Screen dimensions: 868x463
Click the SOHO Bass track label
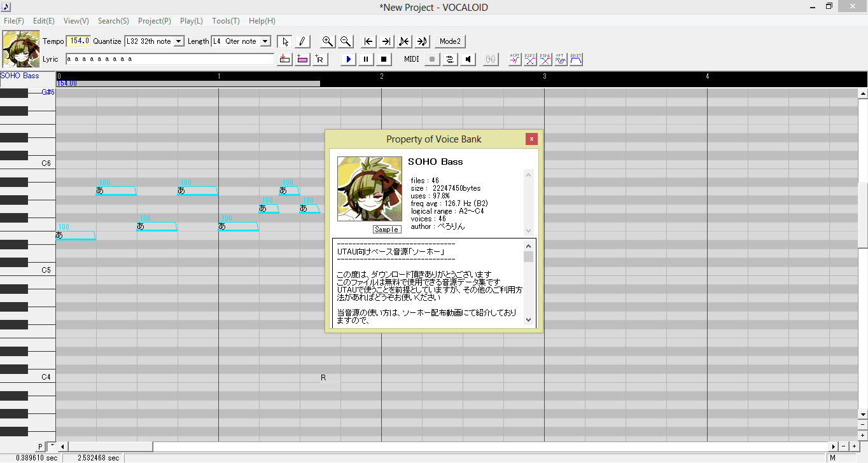coord(20,76)
